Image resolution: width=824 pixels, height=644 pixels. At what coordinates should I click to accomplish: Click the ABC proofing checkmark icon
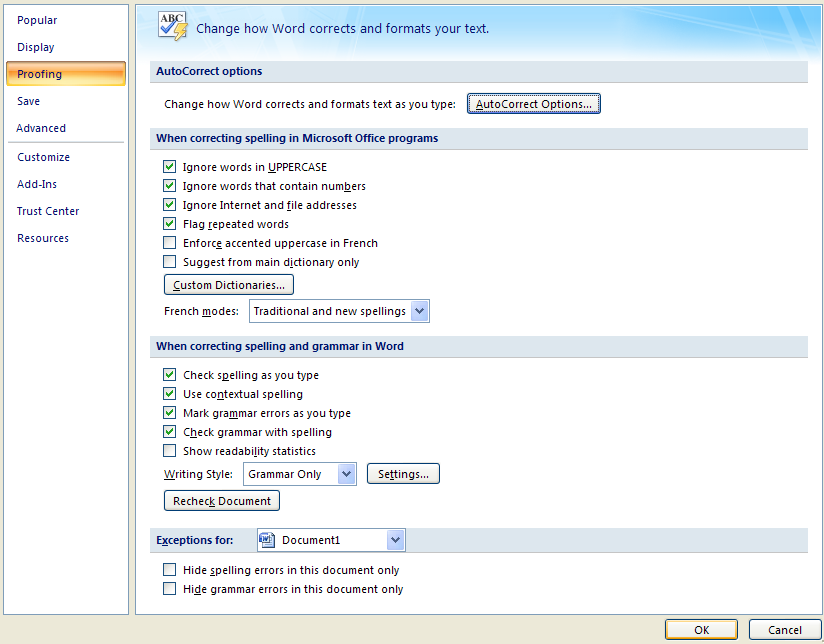click(173, 26)
